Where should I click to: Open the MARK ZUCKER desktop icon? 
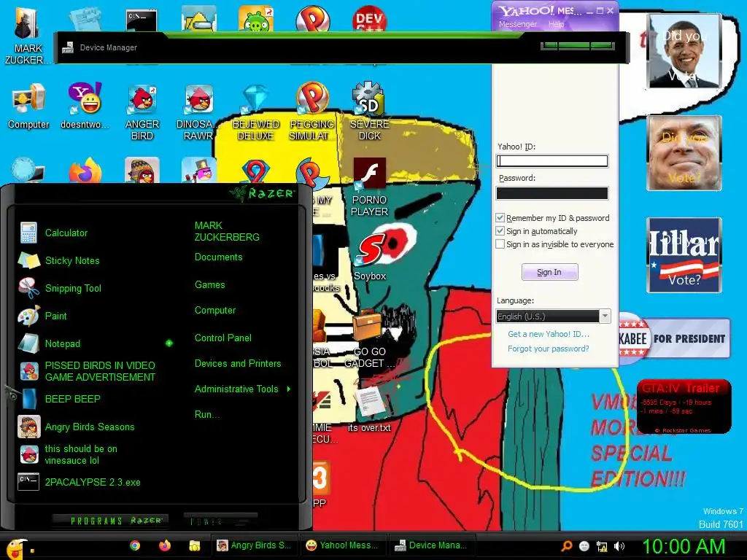28,35
